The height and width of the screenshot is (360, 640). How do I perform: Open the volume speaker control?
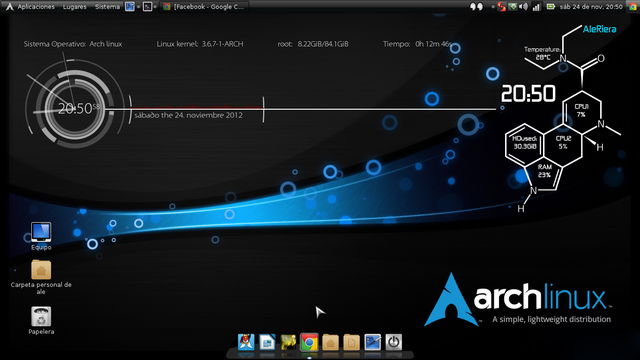(x=523, y=7)
